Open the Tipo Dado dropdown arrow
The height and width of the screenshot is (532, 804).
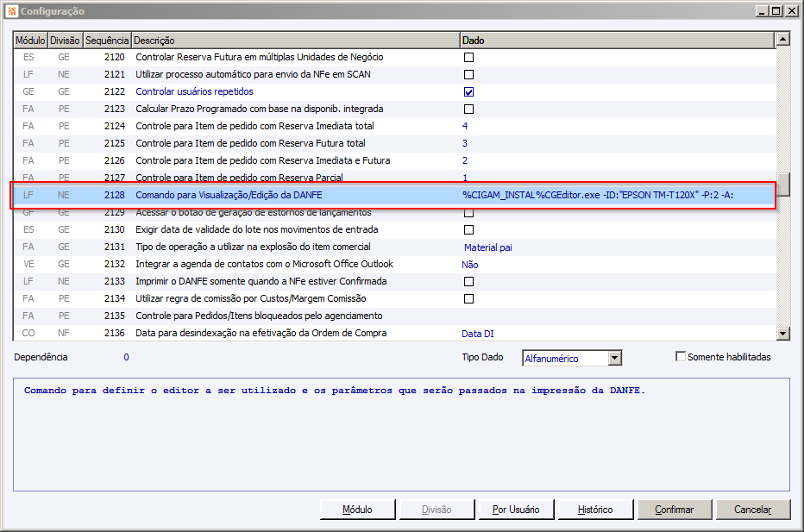615,358
